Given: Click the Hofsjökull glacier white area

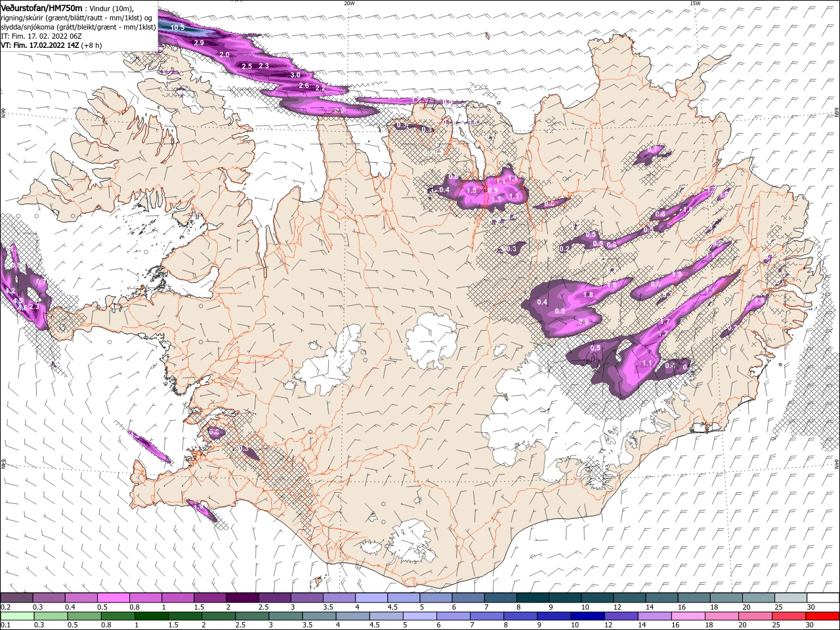Looking at the screenshot, I should 431,340.
